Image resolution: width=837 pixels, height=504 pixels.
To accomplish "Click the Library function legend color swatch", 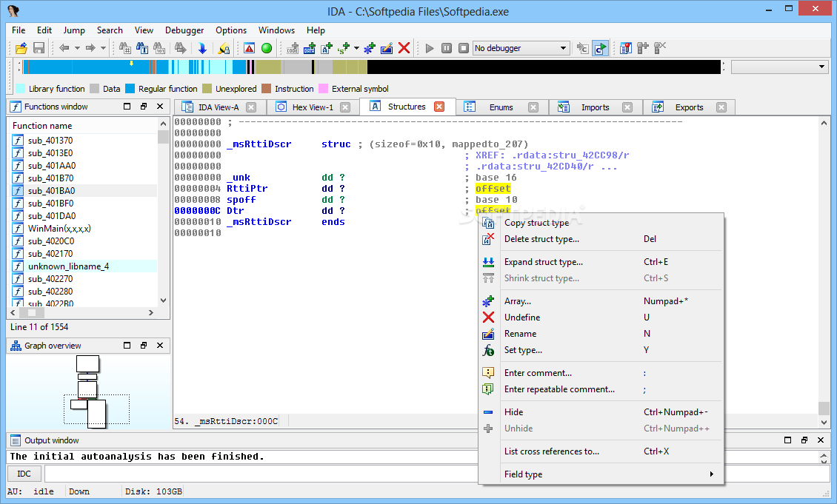I will (20, 89).
